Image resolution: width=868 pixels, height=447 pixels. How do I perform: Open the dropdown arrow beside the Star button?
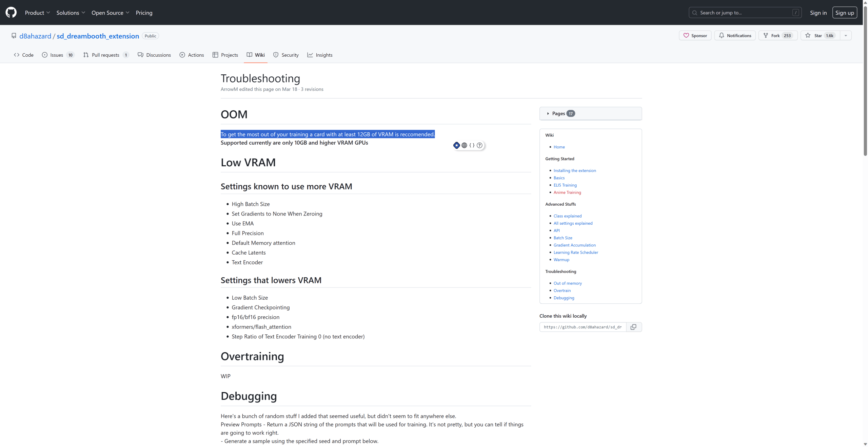(x=846, y=36)
